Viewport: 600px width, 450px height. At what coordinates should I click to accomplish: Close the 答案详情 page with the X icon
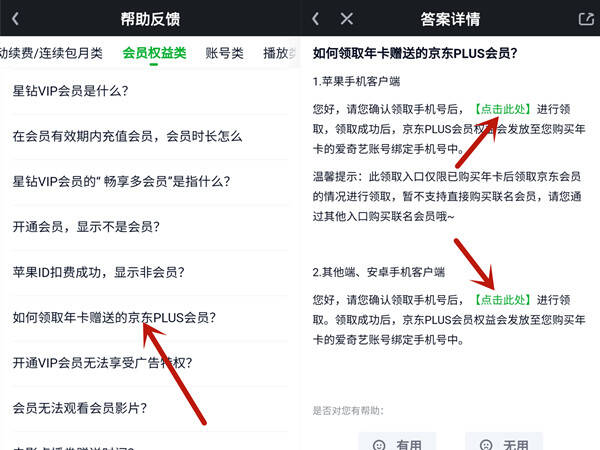(x=347, y=18)
